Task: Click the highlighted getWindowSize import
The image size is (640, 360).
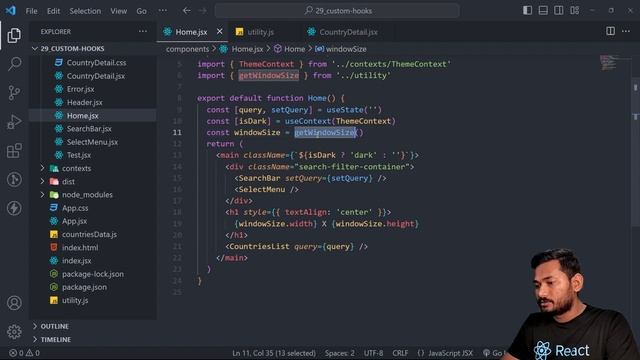Action: point(269,76)
